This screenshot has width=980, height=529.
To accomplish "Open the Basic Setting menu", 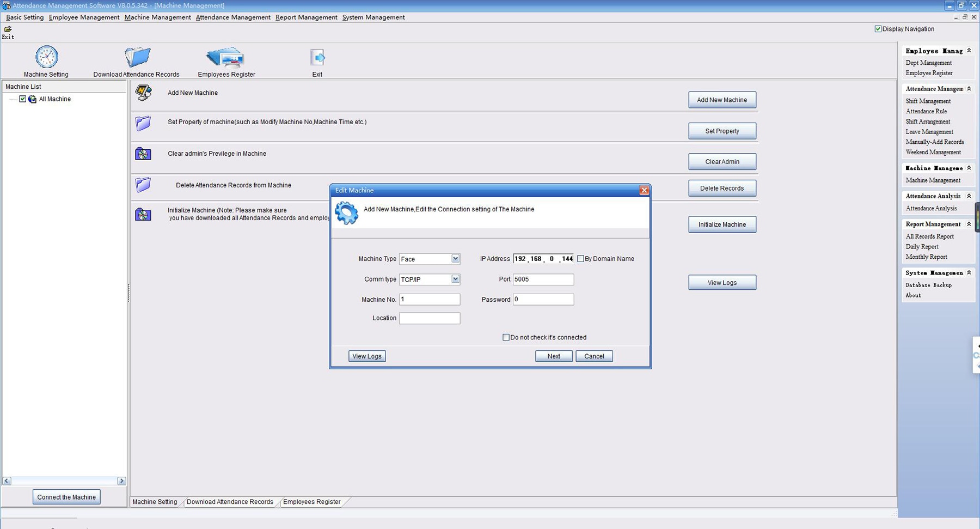I will coord(25,17).
